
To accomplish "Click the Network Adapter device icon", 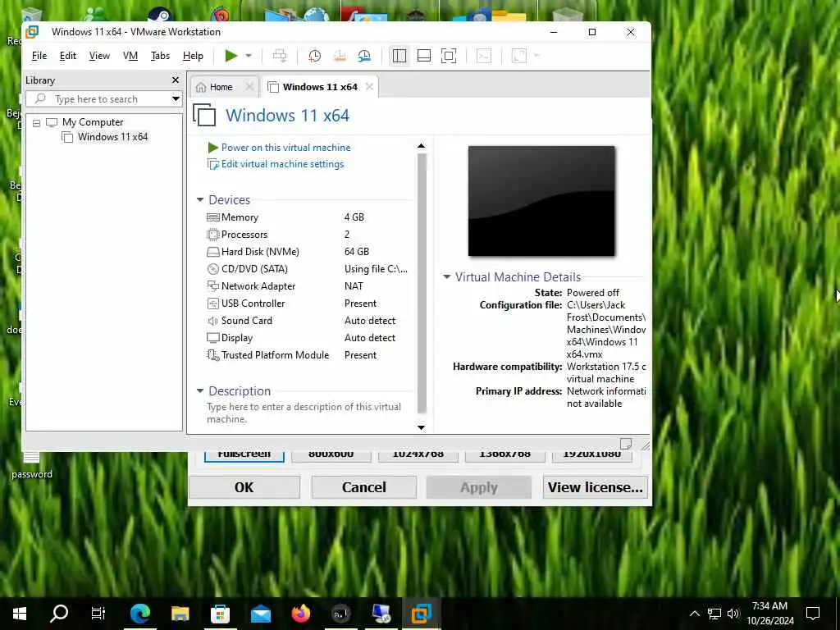I will (x=213, y=286).
